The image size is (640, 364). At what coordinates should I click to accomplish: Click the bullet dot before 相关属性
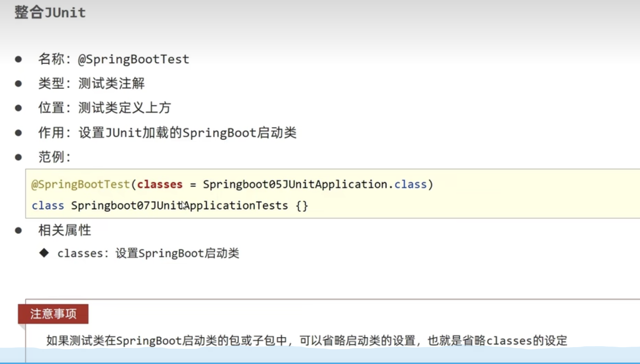click(18, 231)
